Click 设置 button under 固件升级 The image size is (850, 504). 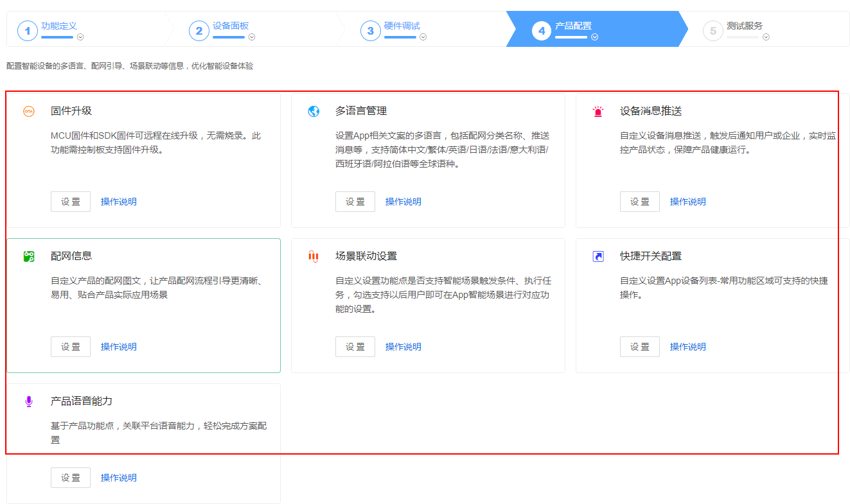(71, 202)
